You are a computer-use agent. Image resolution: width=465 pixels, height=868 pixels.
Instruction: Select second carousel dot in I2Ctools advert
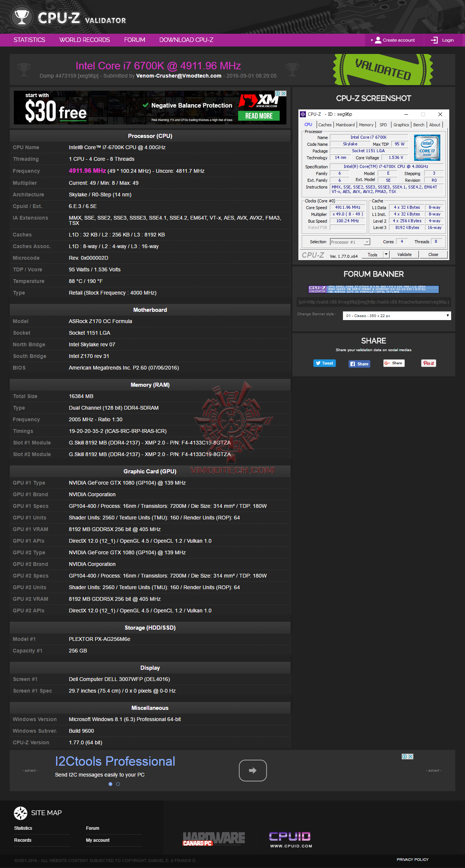pyautogui.click(x=118, y=784)
